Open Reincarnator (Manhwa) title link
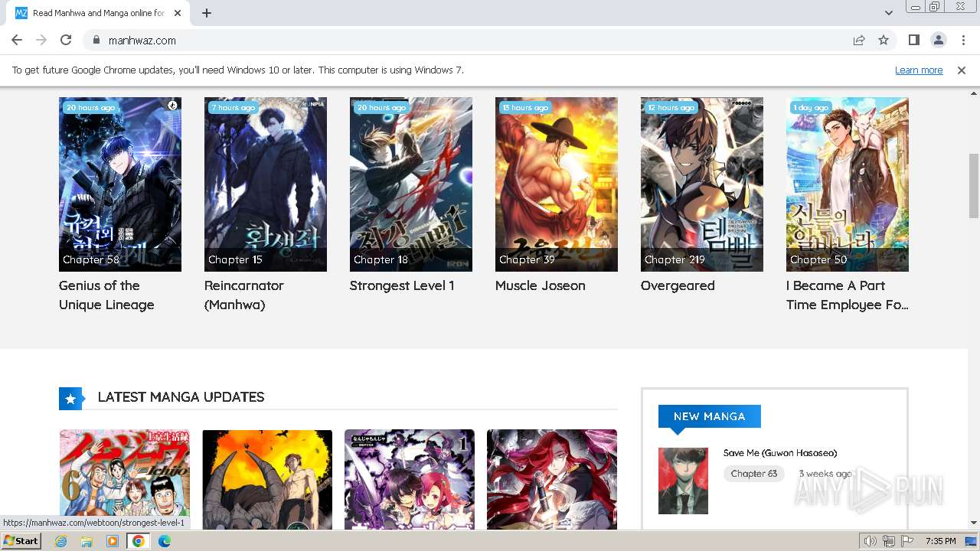980x551 pixels. pos(244,295)
